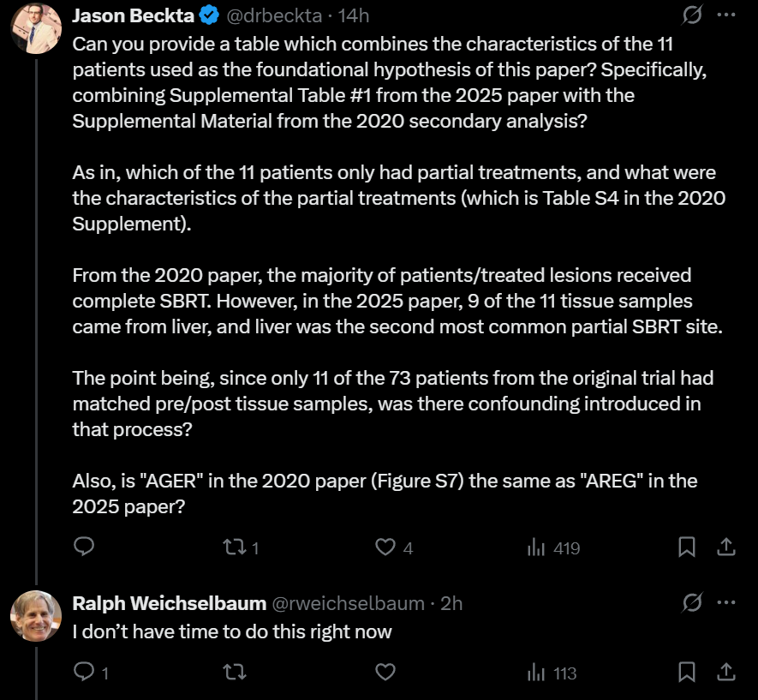Open more options on Jason Beckta's tweet
The height and width of the screenshot is (700, 758).
click(x=725, y=15)
